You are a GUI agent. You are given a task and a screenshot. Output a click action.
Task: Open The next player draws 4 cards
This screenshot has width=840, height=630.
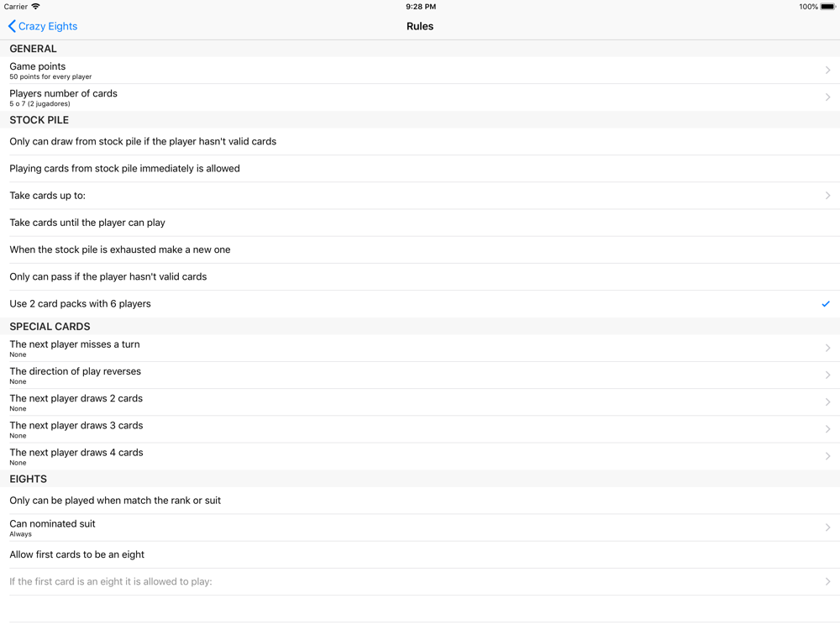[420, 456]
